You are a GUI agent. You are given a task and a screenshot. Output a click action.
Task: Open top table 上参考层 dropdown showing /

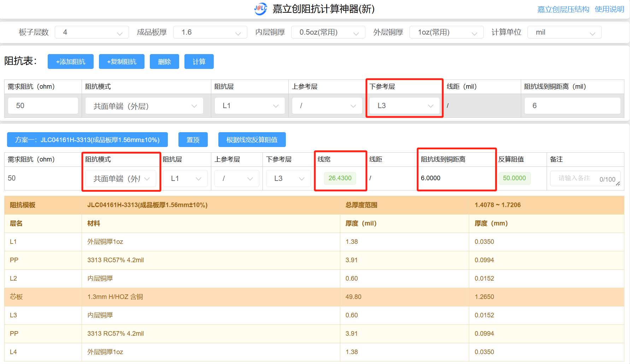coord(327,106)
